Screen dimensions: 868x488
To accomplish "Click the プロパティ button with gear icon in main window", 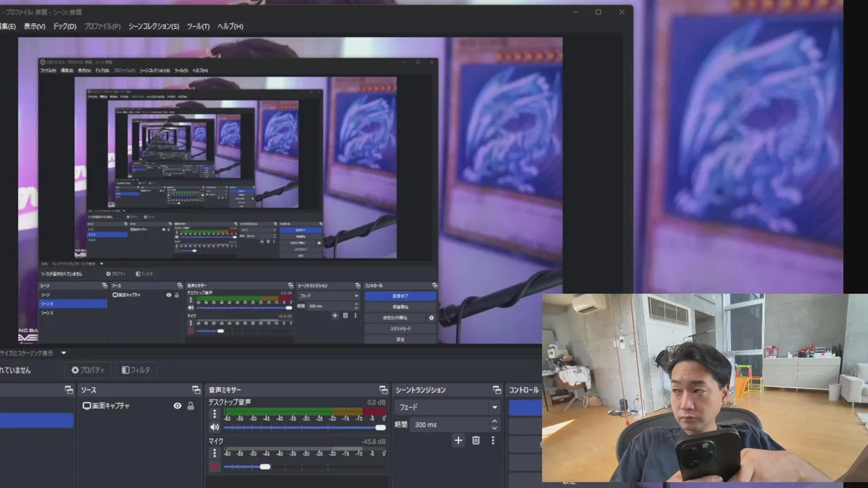I will (x=87, y=370).
